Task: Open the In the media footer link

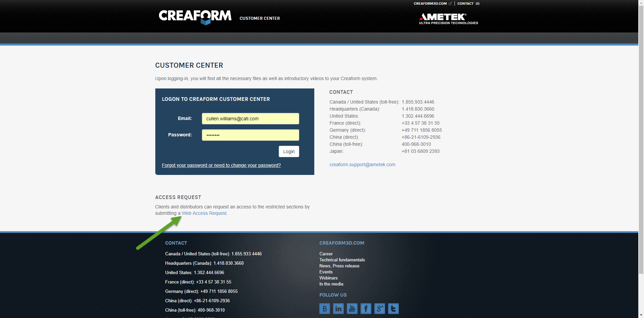Action: [331, 284]
